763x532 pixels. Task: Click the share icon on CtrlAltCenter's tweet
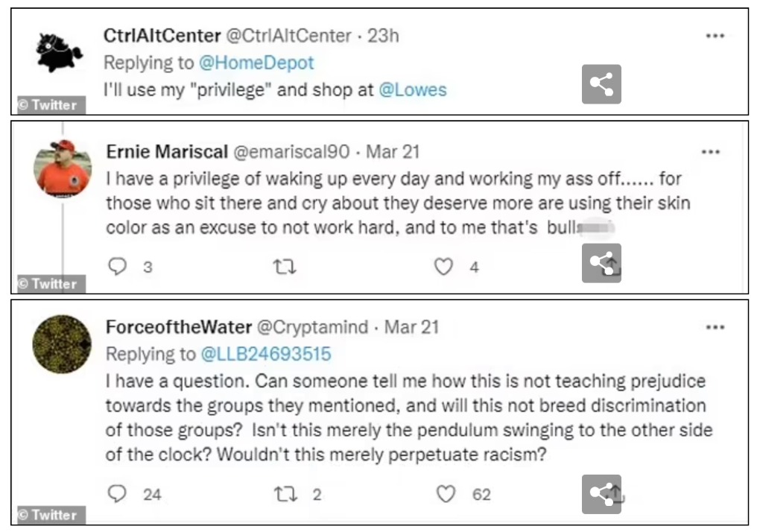pos(601,84)
